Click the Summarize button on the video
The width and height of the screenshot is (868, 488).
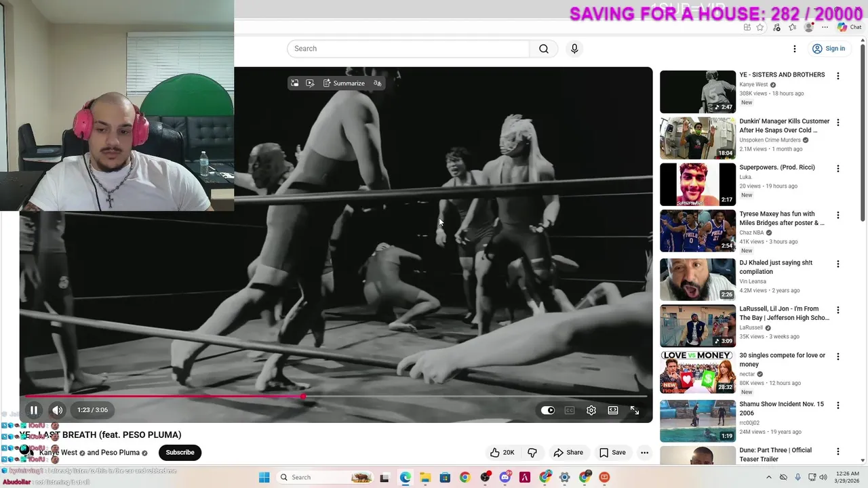(344, 83)
